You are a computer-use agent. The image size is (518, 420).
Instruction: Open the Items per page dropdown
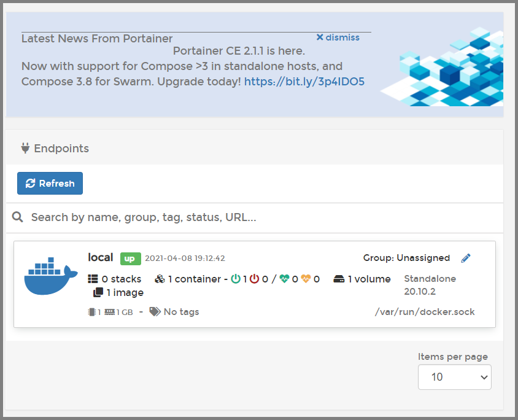pos(455,377)
